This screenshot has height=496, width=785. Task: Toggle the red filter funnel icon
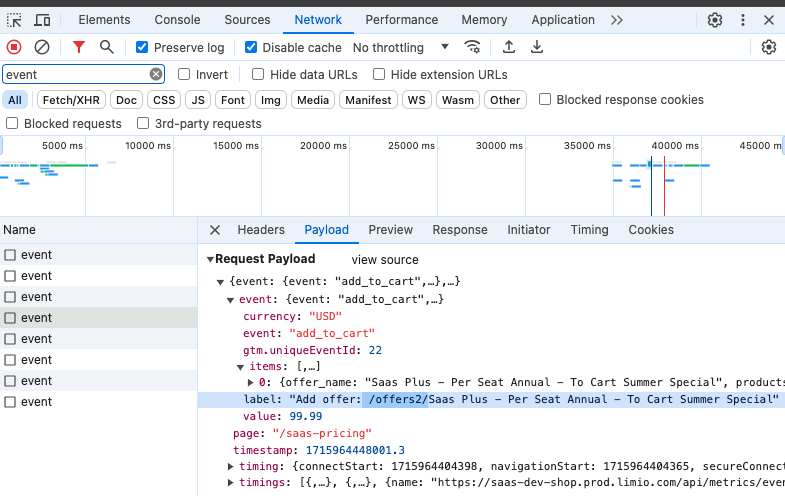point(79,48)
